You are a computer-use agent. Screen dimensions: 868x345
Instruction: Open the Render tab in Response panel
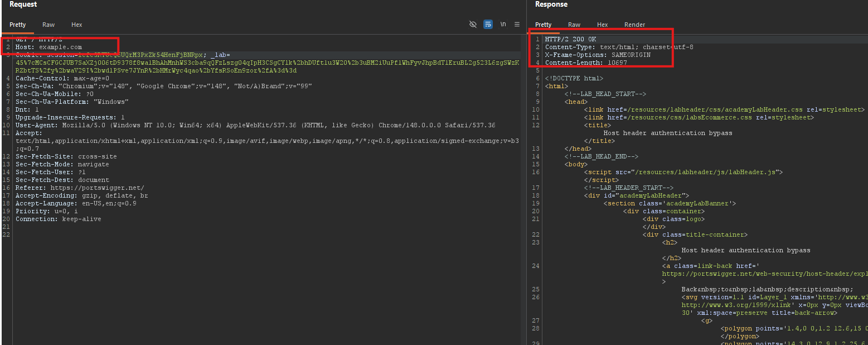[635, 25]
